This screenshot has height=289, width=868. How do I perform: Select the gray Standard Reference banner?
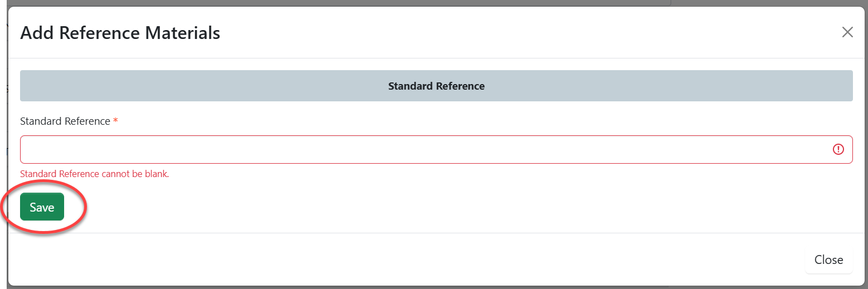coord(436,86)
